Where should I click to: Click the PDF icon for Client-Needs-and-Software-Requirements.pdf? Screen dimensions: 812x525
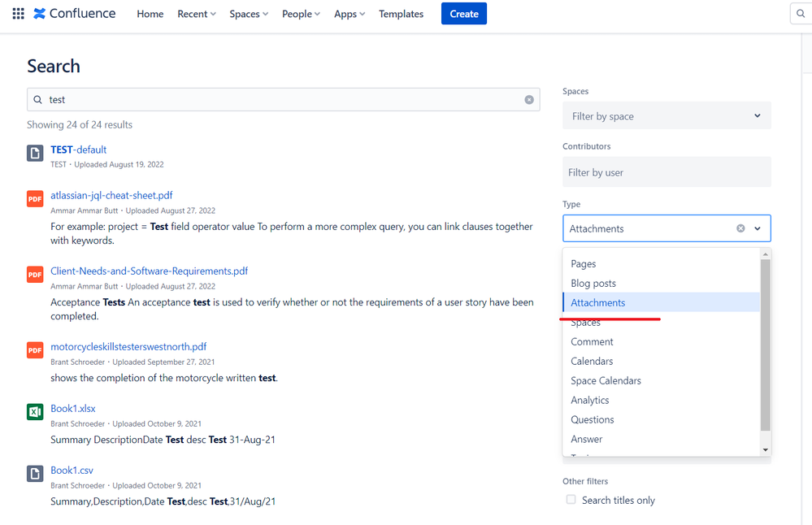(x=35, y=275)
